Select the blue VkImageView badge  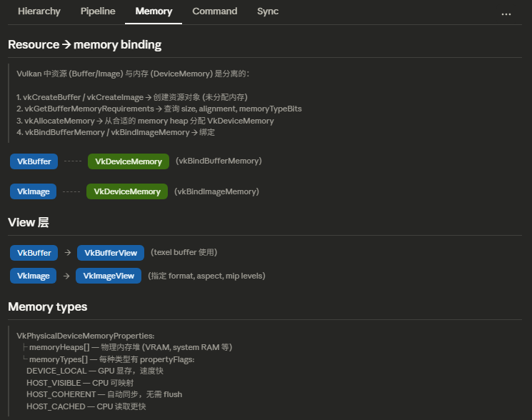click(x=109, y=276)
